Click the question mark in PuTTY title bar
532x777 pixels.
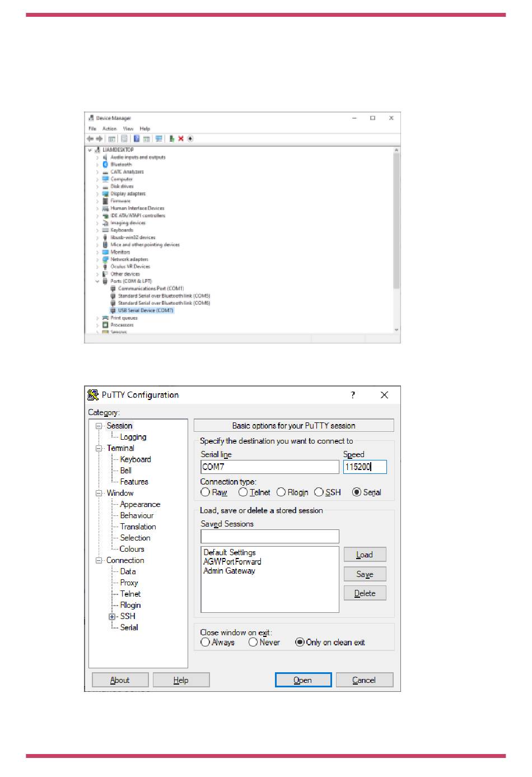tap(353, 395)
